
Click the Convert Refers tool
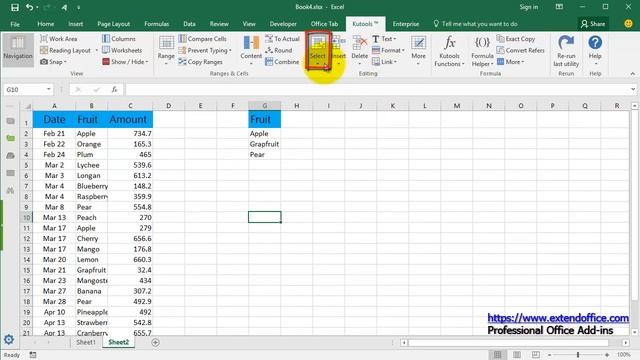(x=520, y=50)
